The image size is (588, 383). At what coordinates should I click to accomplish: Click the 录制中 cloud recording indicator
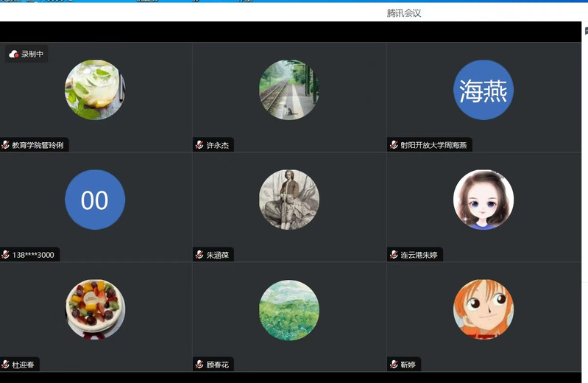coord(26,54)
